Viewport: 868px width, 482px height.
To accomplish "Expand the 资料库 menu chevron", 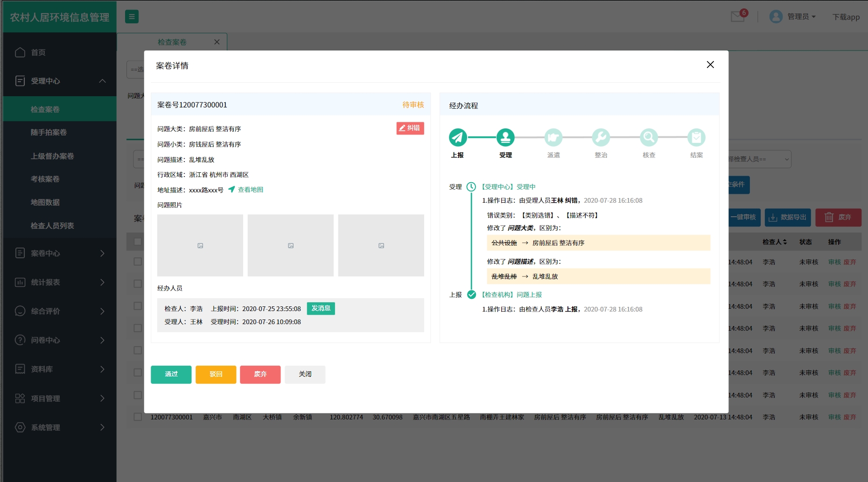I will [x=102, y=369].
